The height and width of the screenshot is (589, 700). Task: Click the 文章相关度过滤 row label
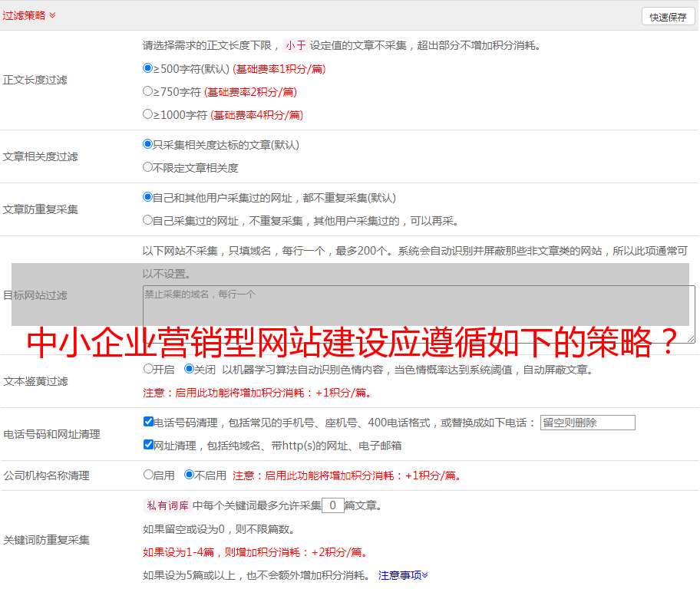point(40,156)
